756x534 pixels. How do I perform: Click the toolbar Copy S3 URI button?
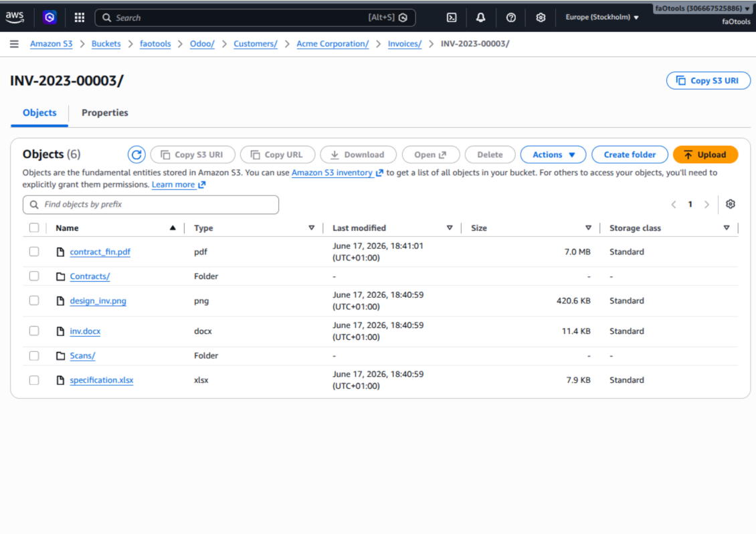(193, 155)
